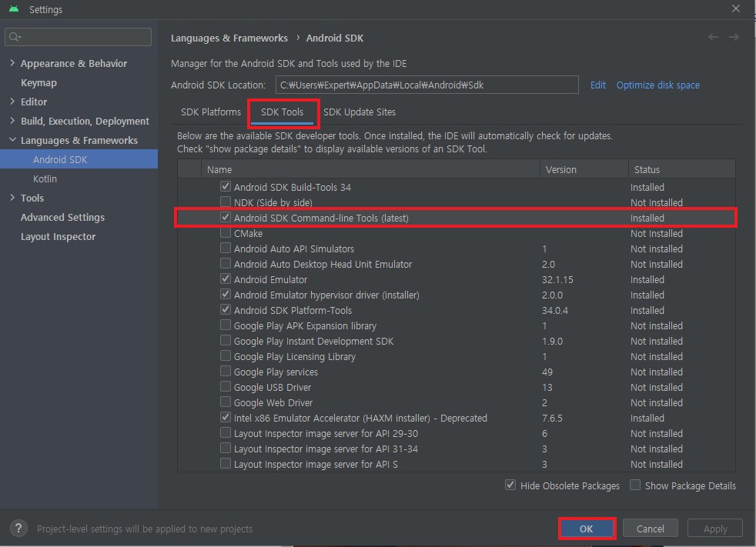
Task: Click the settings search field
Action: pyautogui.click(x=78, y=37)
